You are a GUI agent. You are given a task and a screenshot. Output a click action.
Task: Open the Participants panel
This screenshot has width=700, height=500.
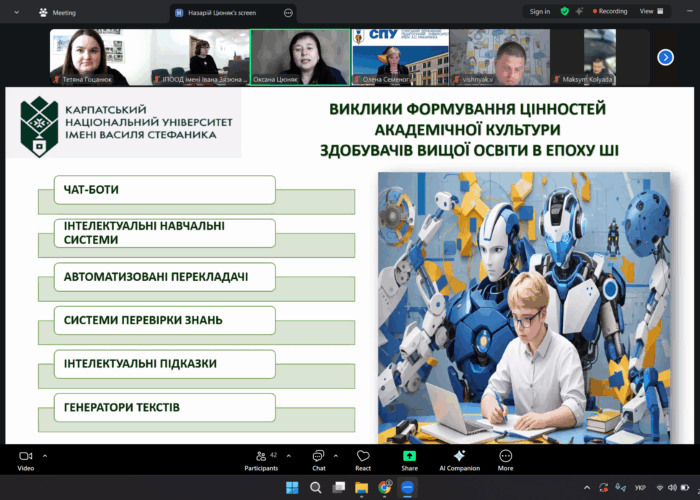[x=261, y=457]
